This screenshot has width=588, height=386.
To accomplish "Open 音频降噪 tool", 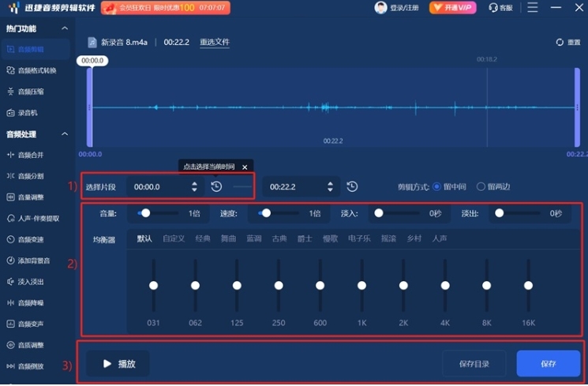I will (25, 303).
